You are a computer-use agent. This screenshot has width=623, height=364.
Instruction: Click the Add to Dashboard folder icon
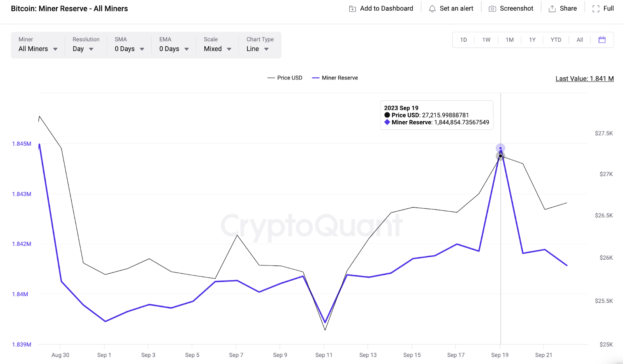coord(352,9)
